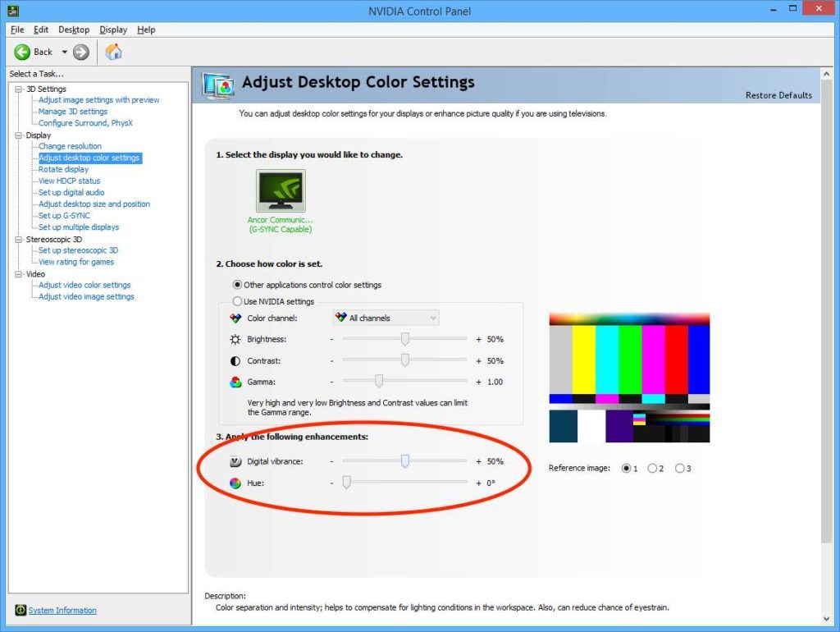Screen dimensions: 840x632
Task: Open the Display menu
Action: (113, 30)
